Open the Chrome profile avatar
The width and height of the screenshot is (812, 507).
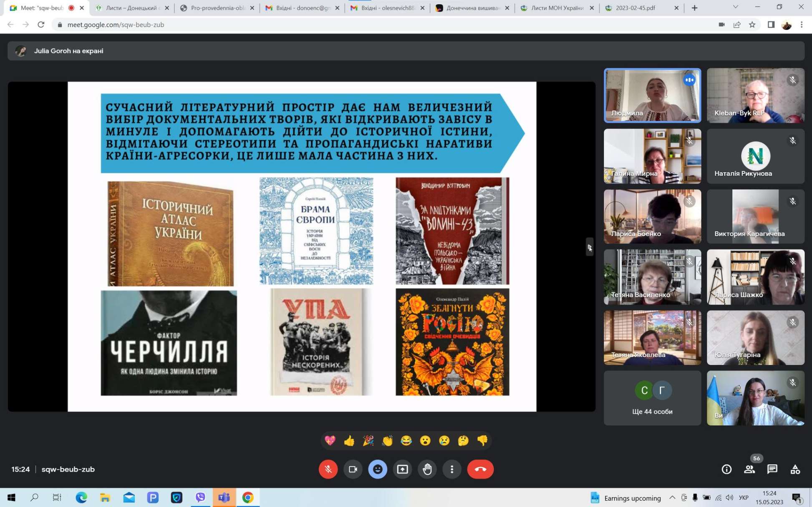click(787, 25)
